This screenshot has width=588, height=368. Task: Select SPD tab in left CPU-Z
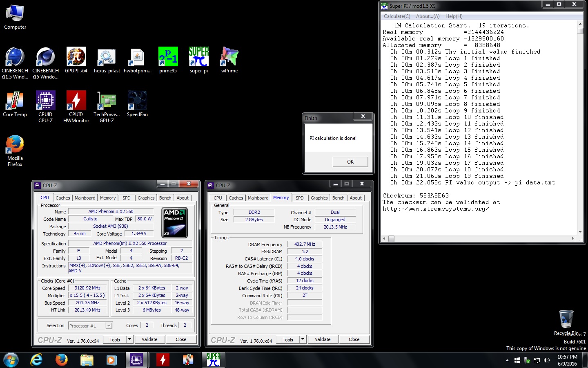point(127,198)
